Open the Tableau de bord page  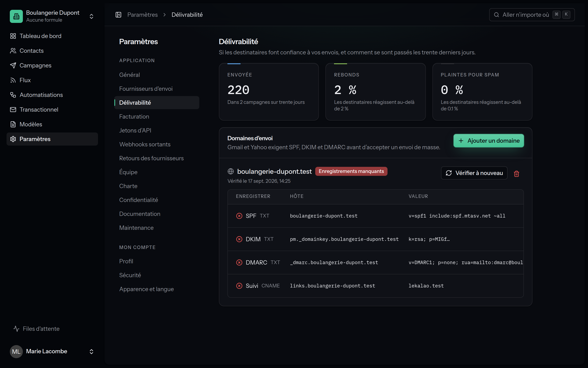point(52,36)
